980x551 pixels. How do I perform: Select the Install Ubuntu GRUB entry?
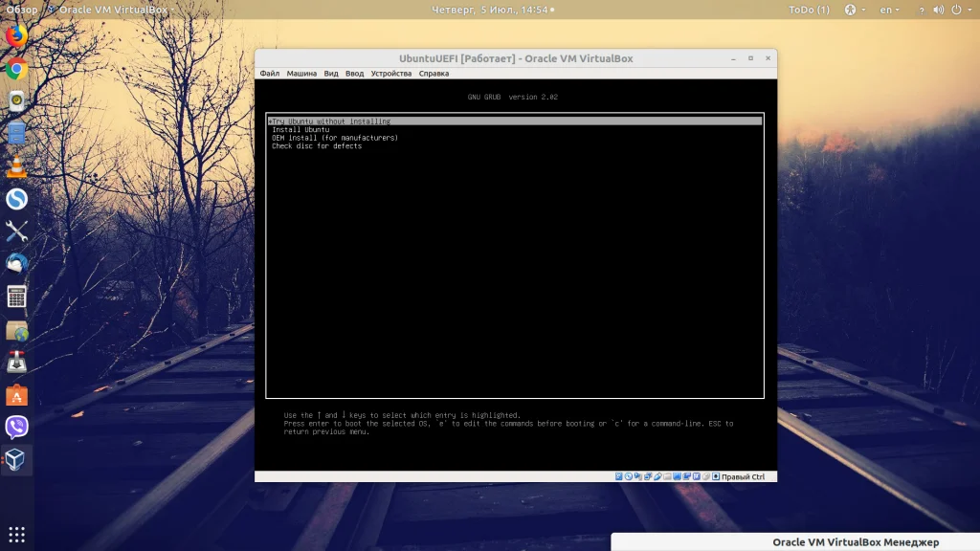(x=301, y=130)
